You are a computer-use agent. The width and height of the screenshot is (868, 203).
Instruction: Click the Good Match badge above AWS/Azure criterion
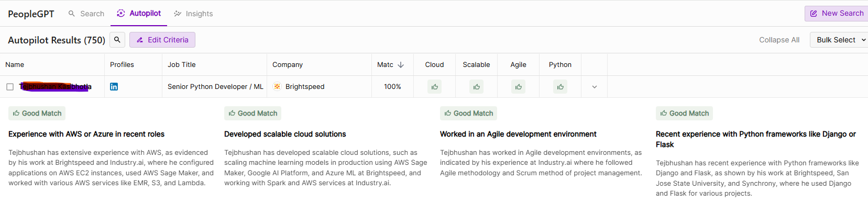coord(37,113)
